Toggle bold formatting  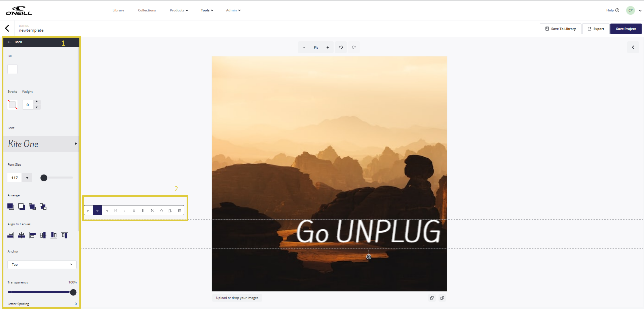pyautogui.click(x=116, y=210)
